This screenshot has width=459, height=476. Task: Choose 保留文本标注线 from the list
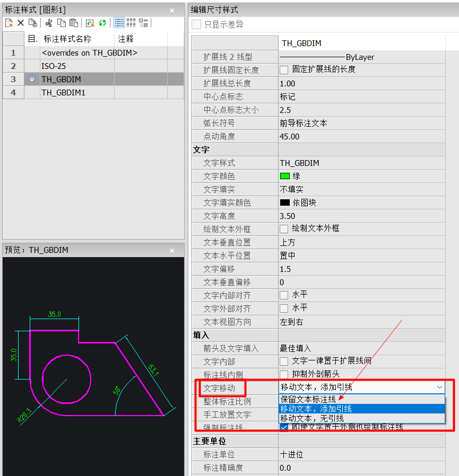point(362,399)
